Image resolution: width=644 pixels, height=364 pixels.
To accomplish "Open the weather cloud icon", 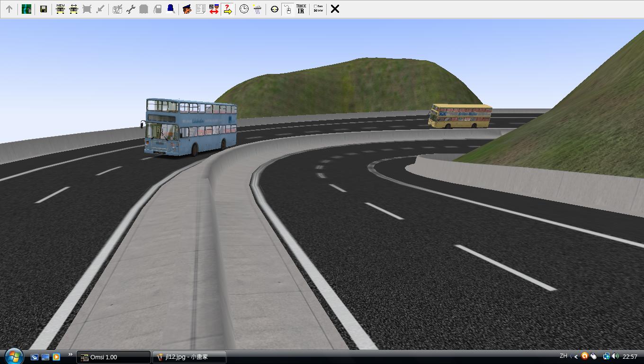I will [x=257, y=9].
